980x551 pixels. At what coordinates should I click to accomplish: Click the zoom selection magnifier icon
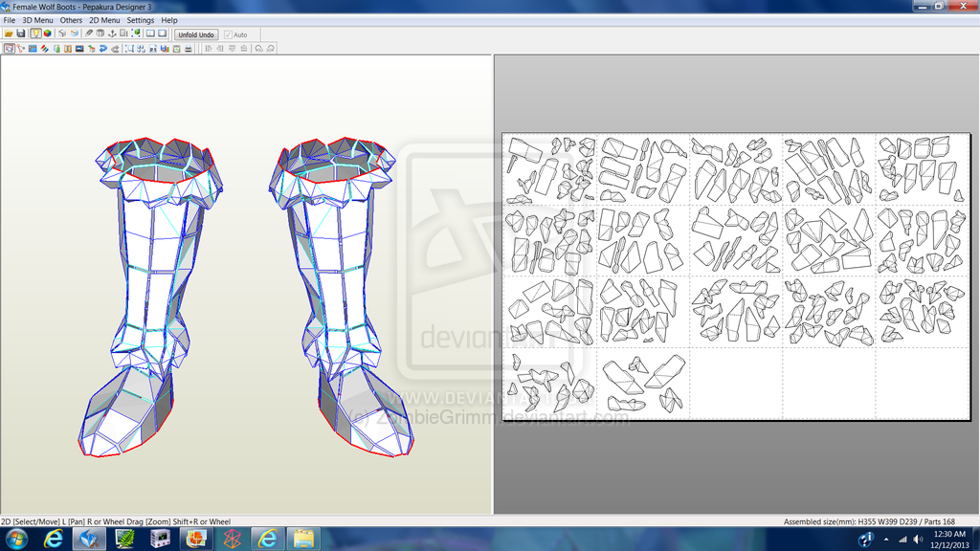[129, 49]
